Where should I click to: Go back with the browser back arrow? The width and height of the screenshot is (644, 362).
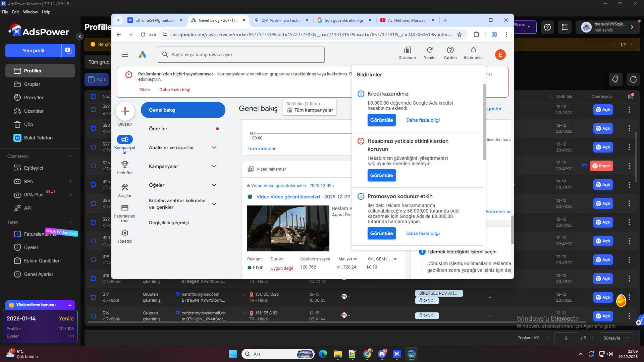pyautogui.click(x=119, y=35)
